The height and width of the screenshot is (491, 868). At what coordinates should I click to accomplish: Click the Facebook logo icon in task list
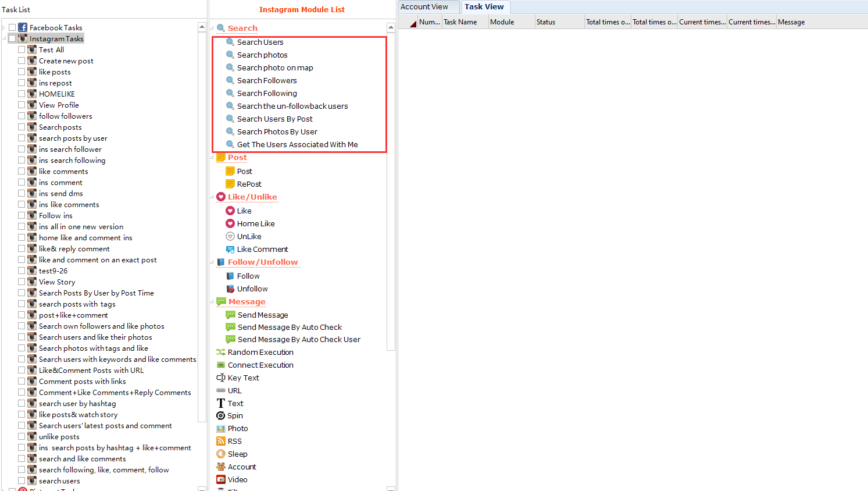coord(23,27)
